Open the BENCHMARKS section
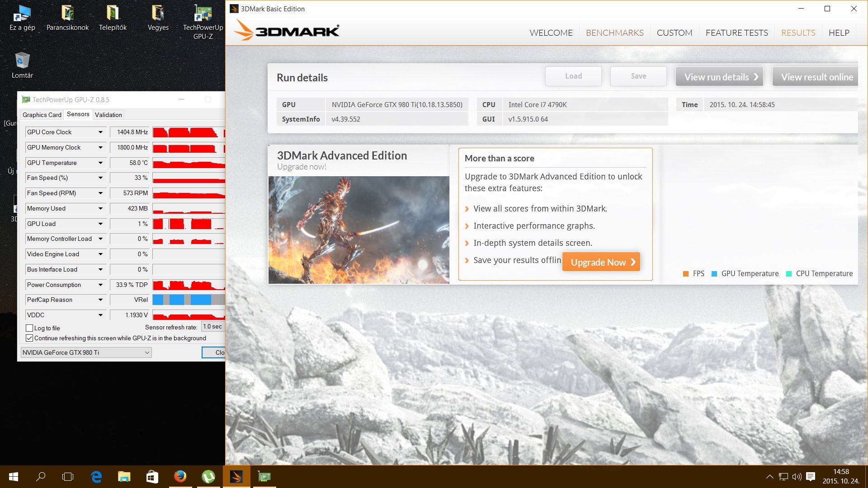 [614, 33]
